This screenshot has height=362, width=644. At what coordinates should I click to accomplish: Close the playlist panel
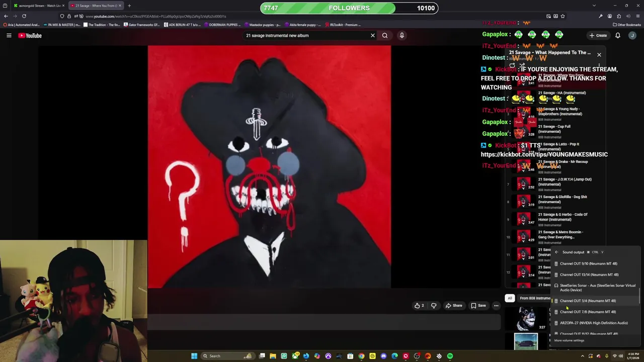click(599, 54)
